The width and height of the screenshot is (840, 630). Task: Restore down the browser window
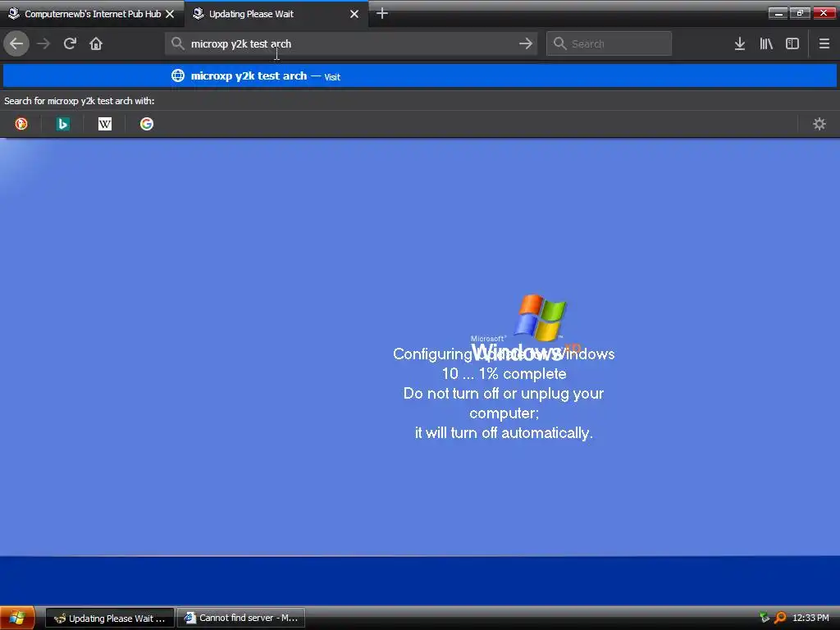pos(801,13)
